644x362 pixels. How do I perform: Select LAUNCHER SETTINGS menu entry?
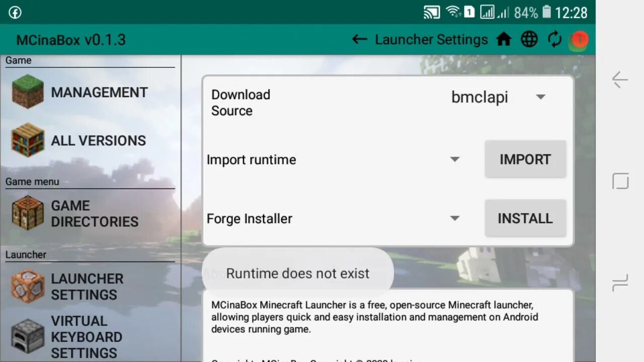tap(87, 287)
